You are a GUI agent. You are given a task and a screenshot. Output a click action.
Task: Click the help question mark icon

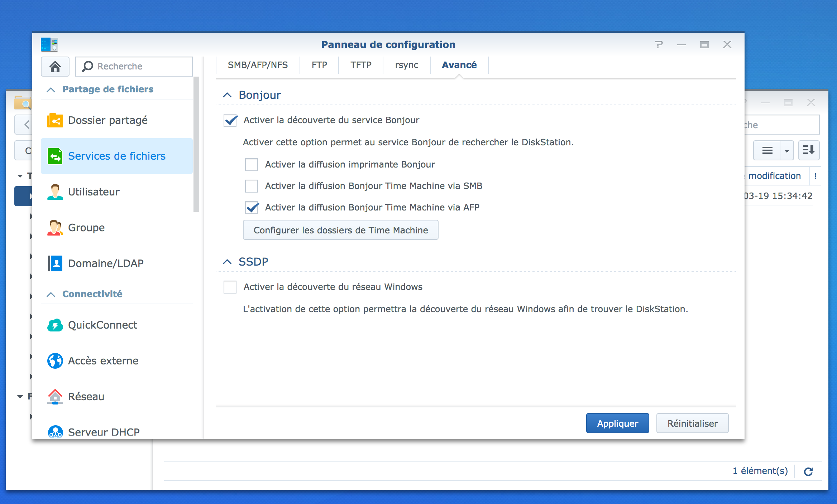coord(659,44)
